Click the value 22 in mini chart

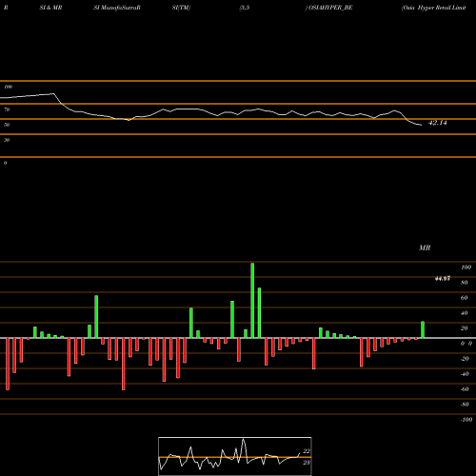pos(307,451)
